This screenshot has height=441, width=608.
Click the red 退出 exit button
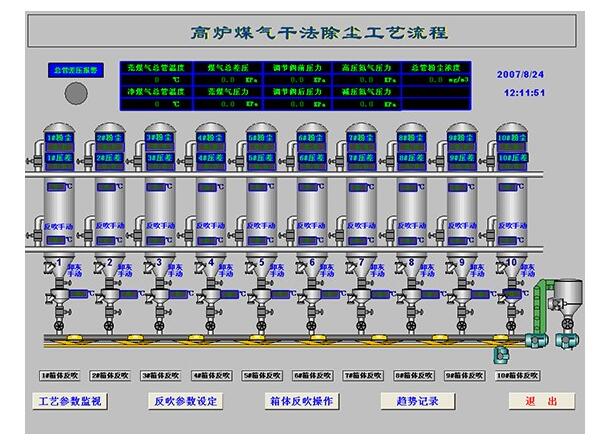(542, 401)
